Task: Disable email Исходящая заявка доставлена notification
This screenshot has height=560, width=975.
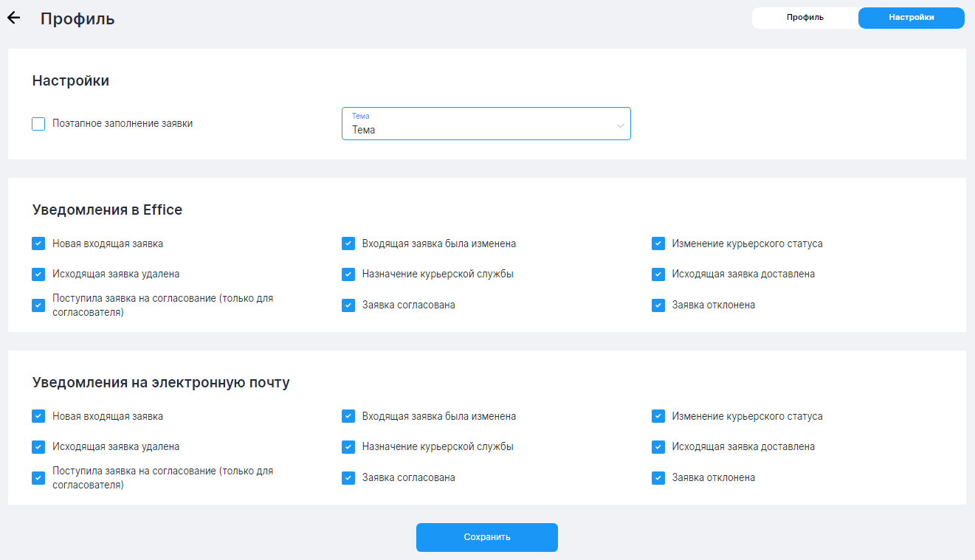Action: 658,447
